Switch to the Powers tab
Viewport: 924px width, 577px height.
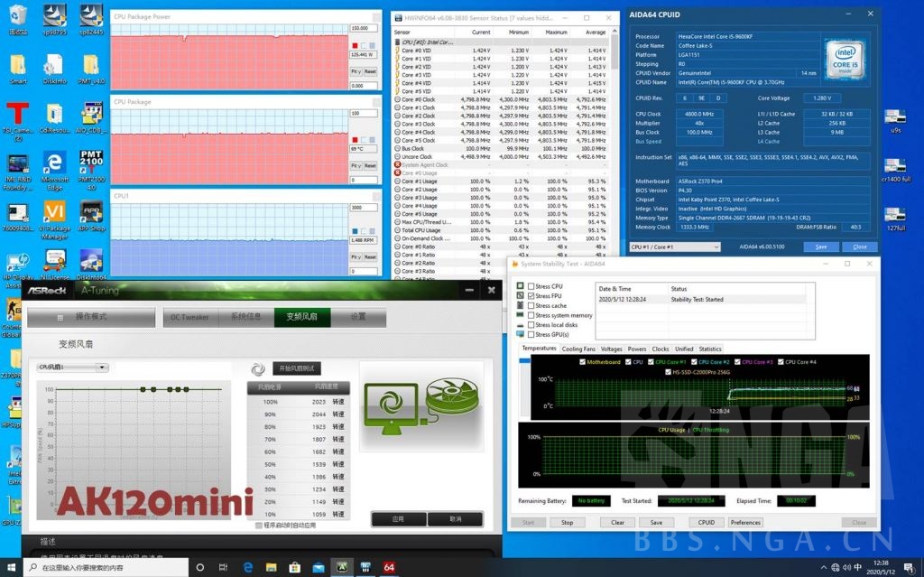click(x=637, y=349)
